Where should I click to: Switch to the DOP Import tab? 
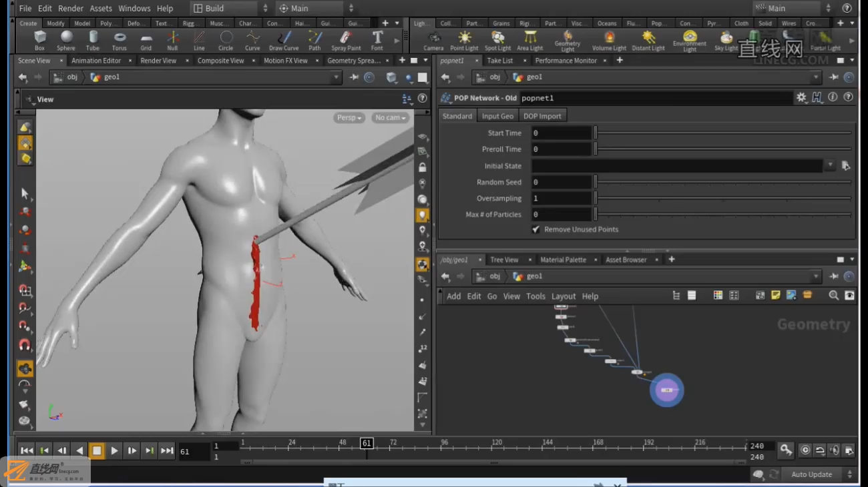pyautogui.click(x=542, y=116)
